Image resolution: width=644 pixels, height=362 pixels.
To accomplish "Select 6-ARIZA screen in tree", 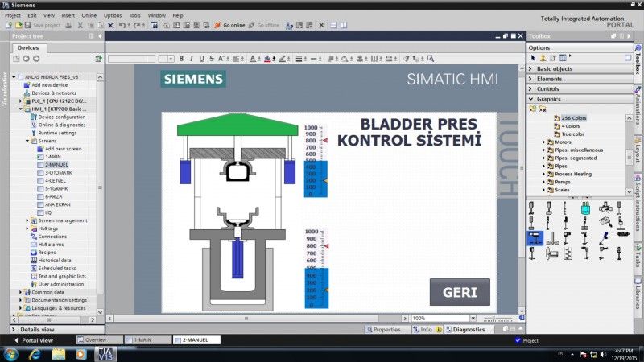I will (x=53, y=196).
